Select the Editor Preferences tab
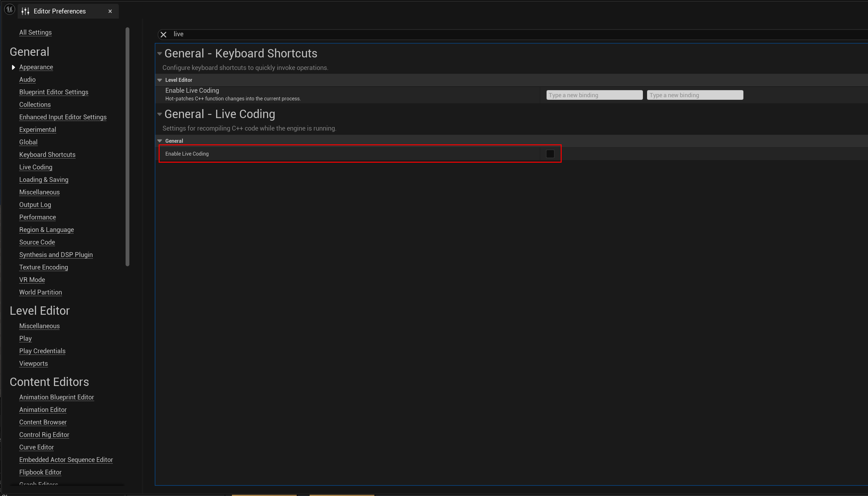Screen dimensions: 868x496 coord(60,11)
